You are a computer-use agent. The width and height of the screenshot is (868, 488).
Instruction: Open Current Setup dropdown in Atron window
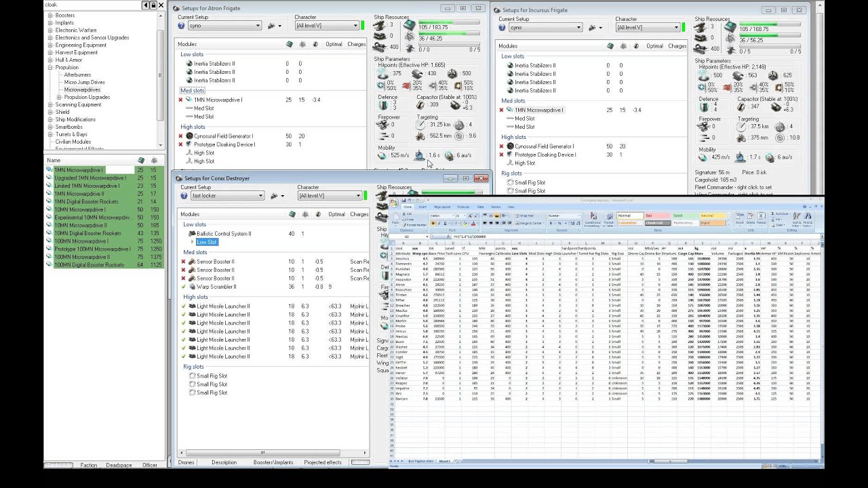(224, 26)
